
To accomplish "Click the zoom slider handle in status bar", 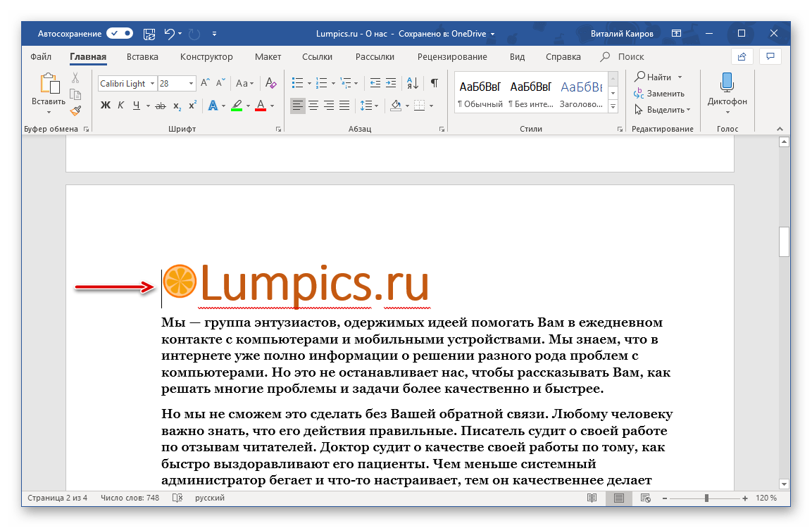I will tap(706, 498).
